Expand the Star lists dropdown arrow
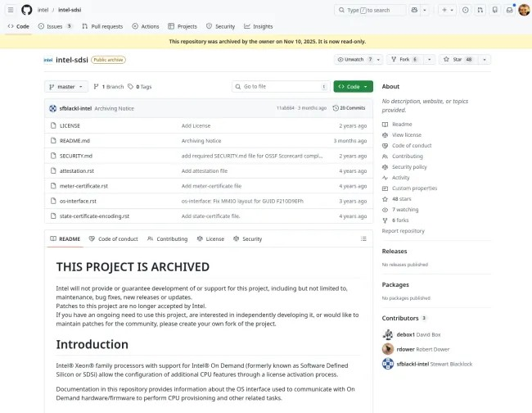 click(485, 60)
